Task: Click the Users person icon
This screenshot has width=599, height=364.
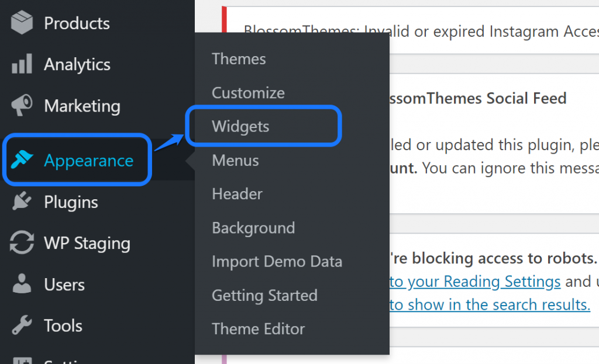Action: [22, 285]
